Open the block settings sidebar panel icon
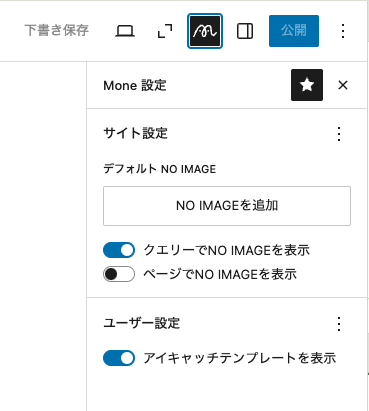The width and height of the screenshot is (369, 411). [x=245, y=31]
